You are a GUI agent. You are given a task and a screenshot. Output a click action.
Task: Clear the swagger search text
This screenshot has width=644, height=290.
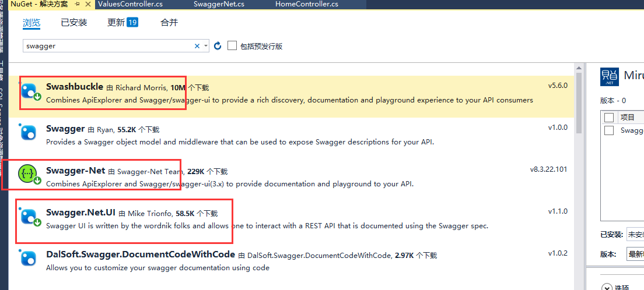coord(197,46)
